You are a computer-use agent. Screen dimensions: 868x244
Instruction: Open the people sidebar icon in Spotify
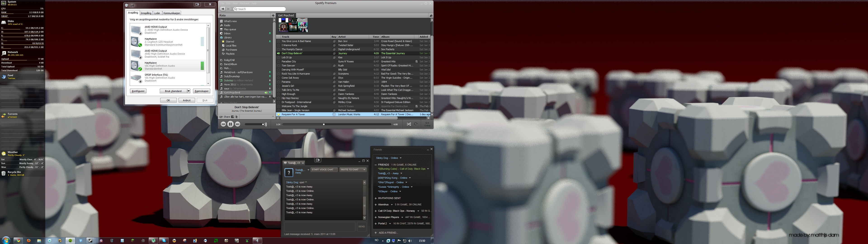(431, 16)
